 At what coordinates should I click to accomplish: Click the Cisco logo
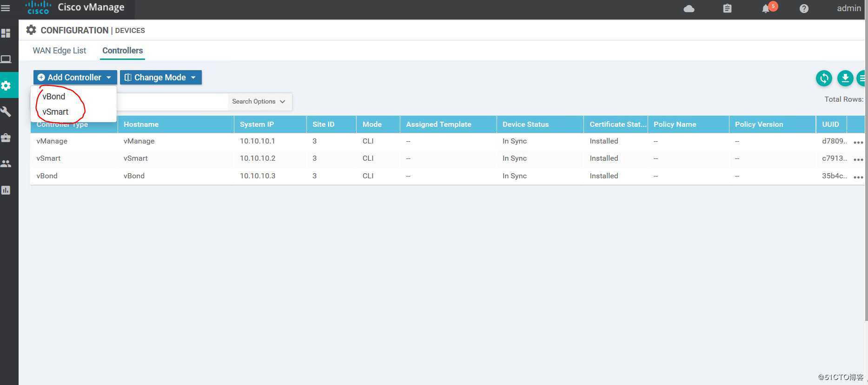38,8
